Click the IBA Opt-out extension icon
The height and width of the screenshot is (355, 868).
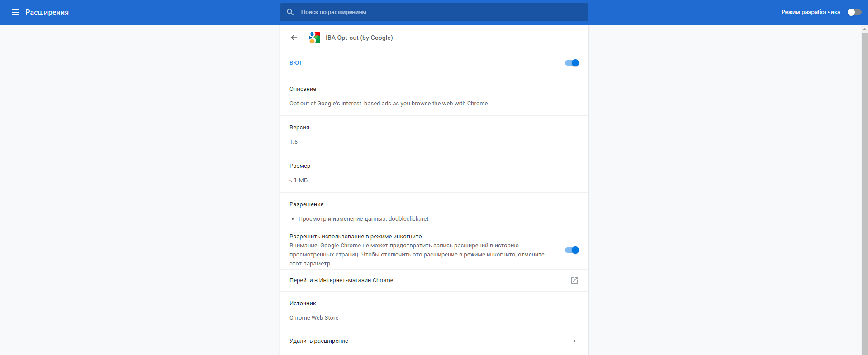pyautogui.click(x=314, y=38)
